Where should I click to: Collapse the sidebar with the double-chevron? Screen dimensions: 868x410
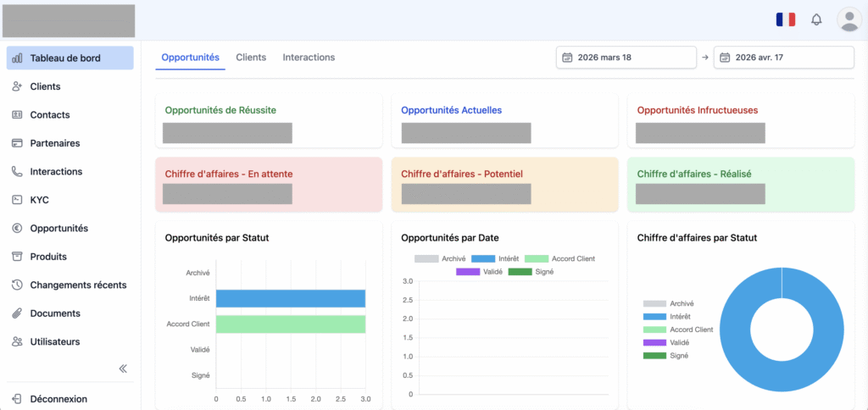coord(123,368)
